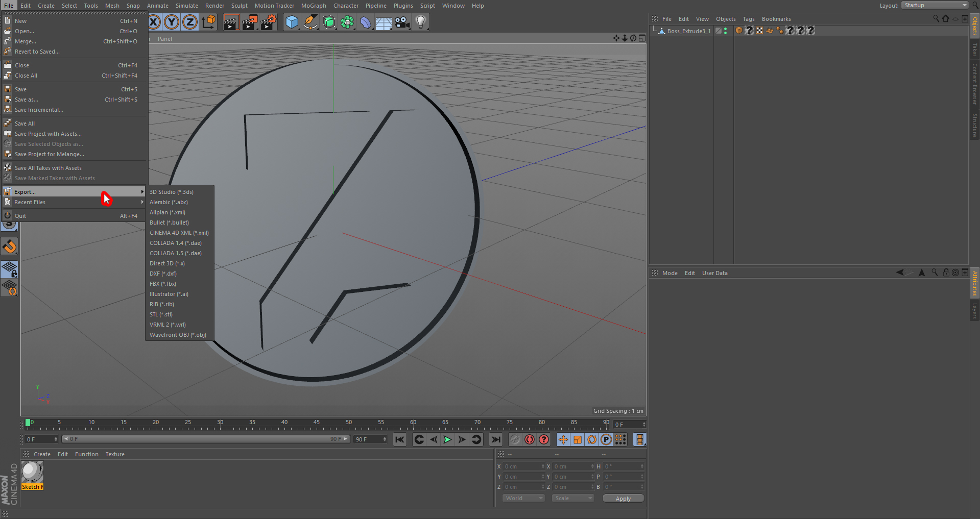Open the World coordinate system dropdown
Viewport: 980px width, 519px height.
[x=523, y=498]
